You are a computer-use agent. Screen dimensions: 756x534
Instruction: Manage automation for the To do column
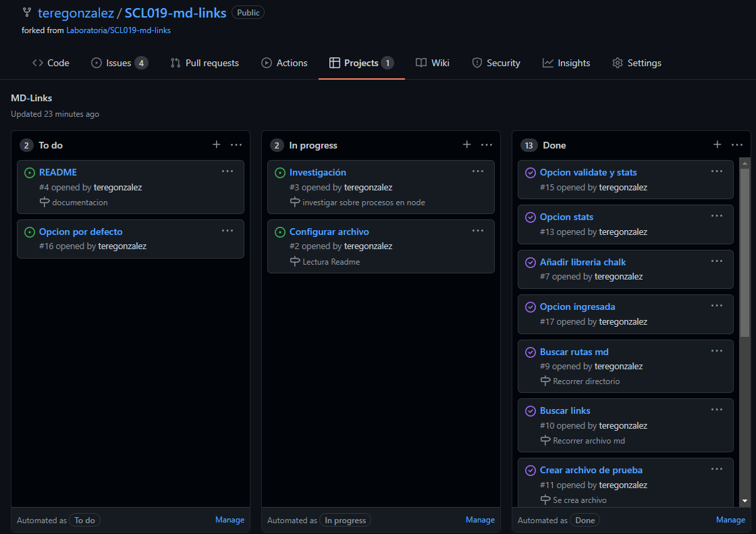[x=230, y=520]
